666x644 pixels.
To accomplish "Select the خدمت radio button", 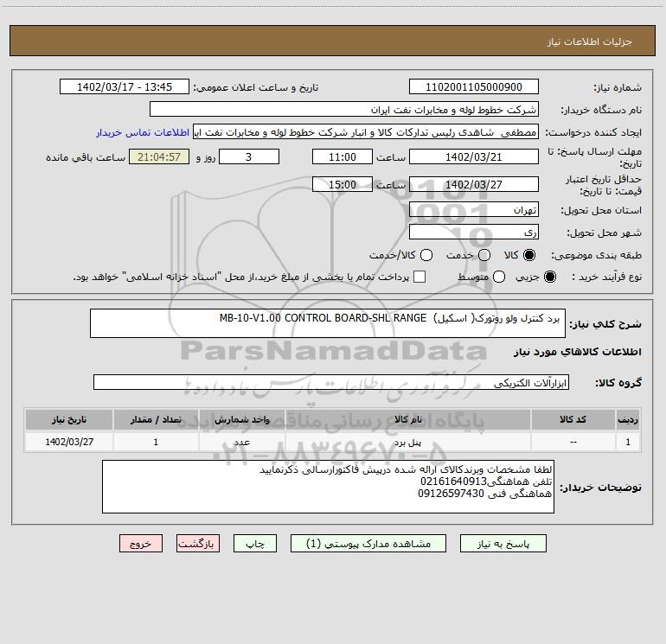I will tap(484, 255).
